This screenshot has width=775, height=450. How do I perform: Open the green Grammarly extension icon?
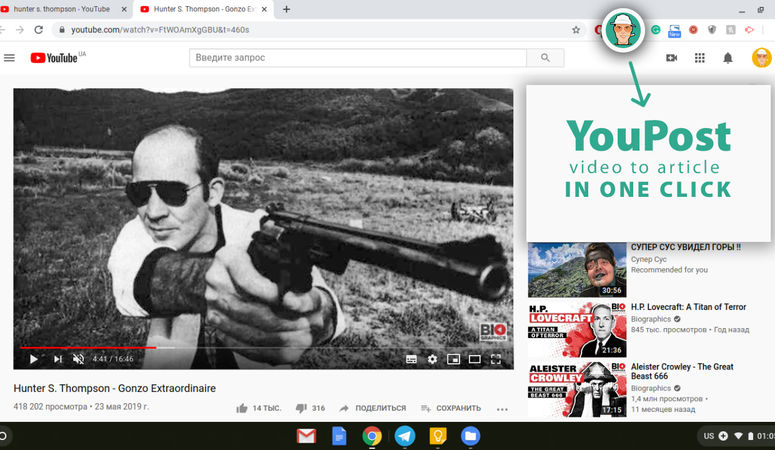pos(655,30)
